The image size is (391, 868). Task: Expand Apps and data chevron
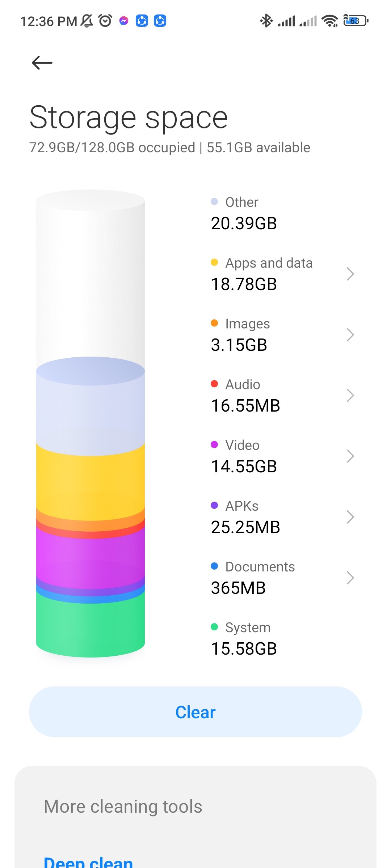[x=350, y=274]
